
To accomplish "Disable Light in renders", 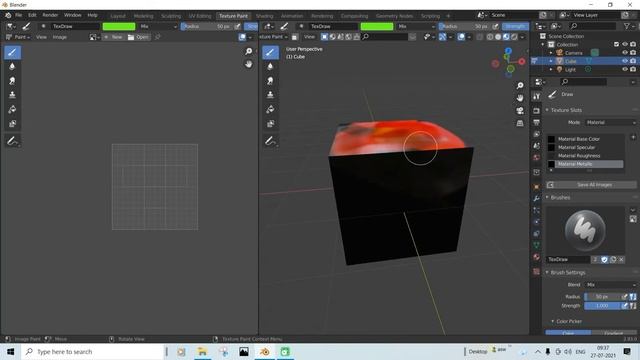I will (633, 69).
